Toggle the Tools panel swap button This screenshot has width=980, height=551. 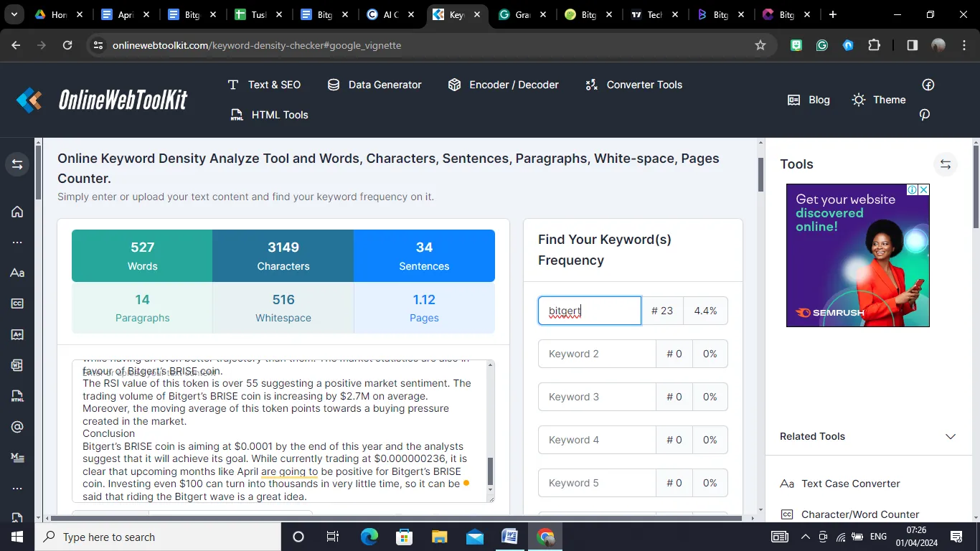945,164
